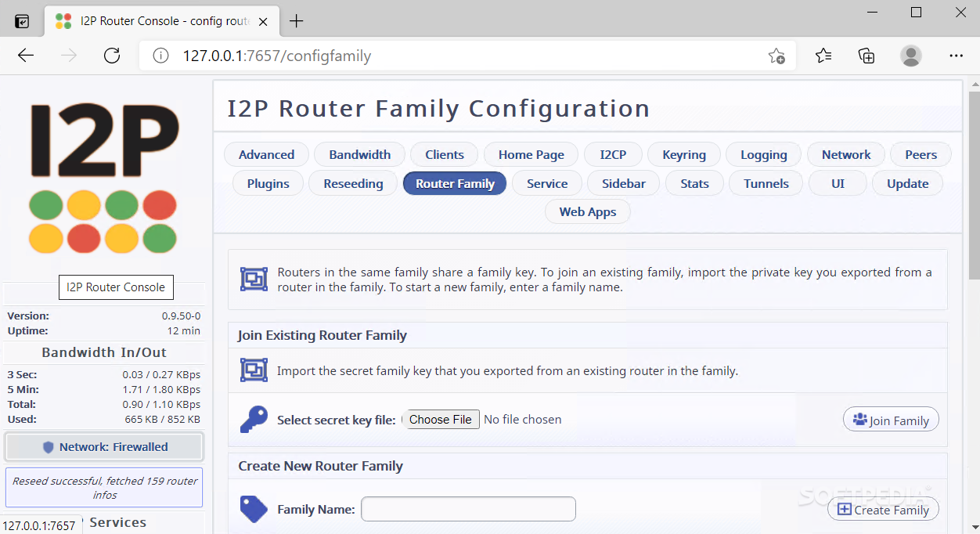Open the Collections icon

pos(867,56)
